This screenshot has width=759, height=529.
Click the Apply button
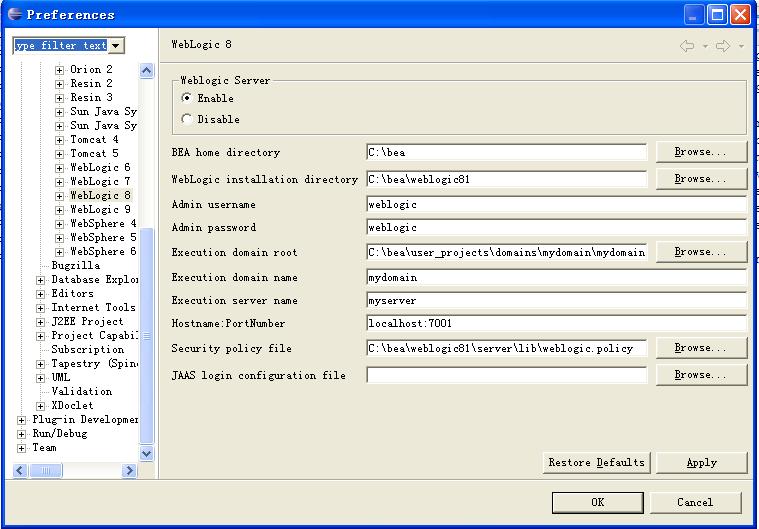click(x=701, y=463)
